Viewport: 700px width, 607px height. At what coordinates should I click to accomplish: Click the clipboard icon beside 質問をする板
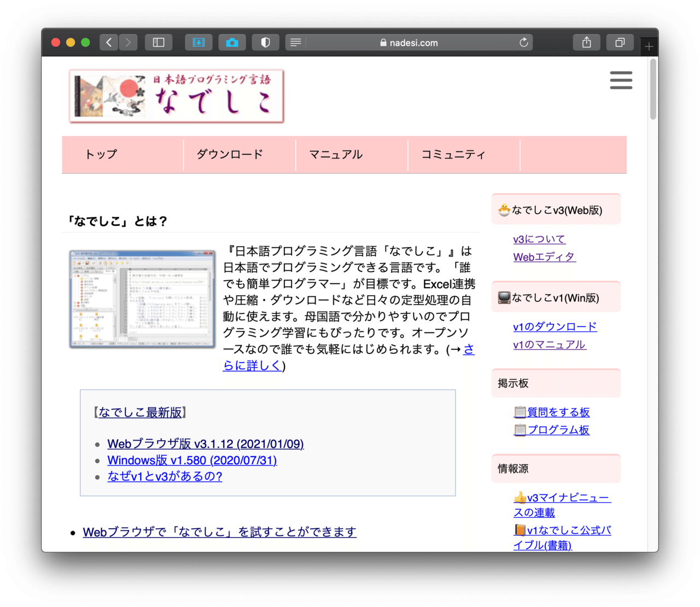tap(520, 412)
